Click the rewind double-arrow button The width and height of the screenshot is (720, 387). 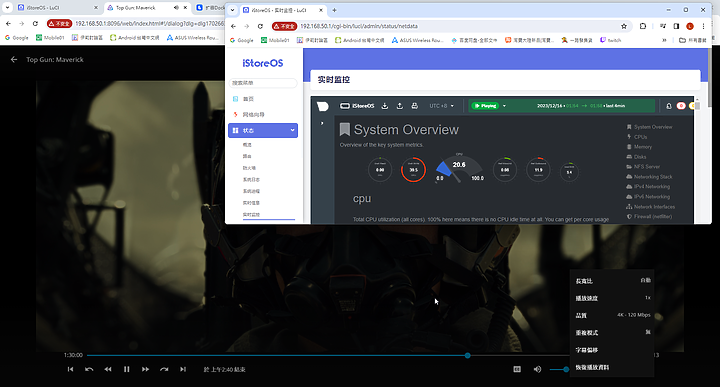click(x=108, y=369)
